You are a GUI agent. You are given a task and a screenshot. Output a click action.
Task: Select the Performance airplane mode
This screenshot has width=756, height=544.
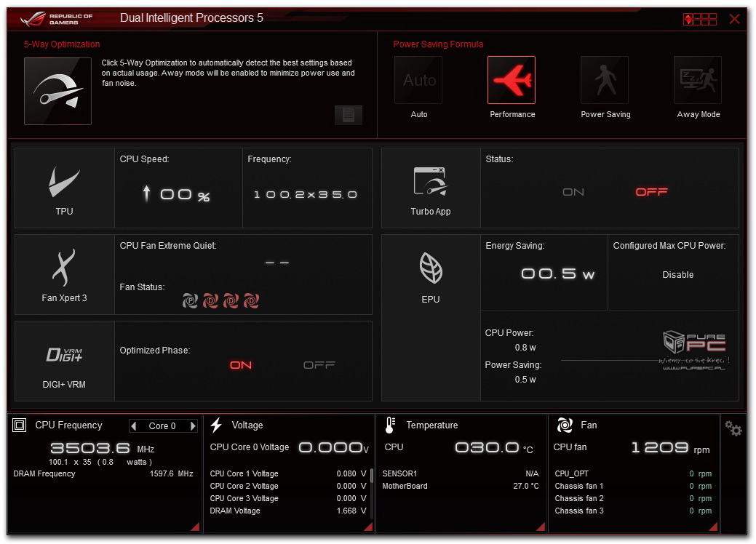point(512,80)
